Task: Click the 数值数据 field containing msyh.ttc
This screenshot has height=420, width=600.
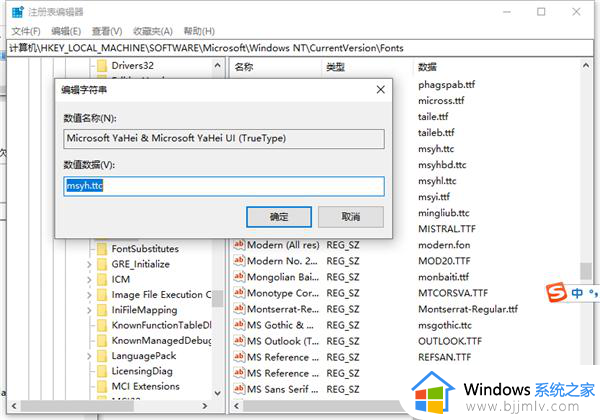Action: (224, 186)
